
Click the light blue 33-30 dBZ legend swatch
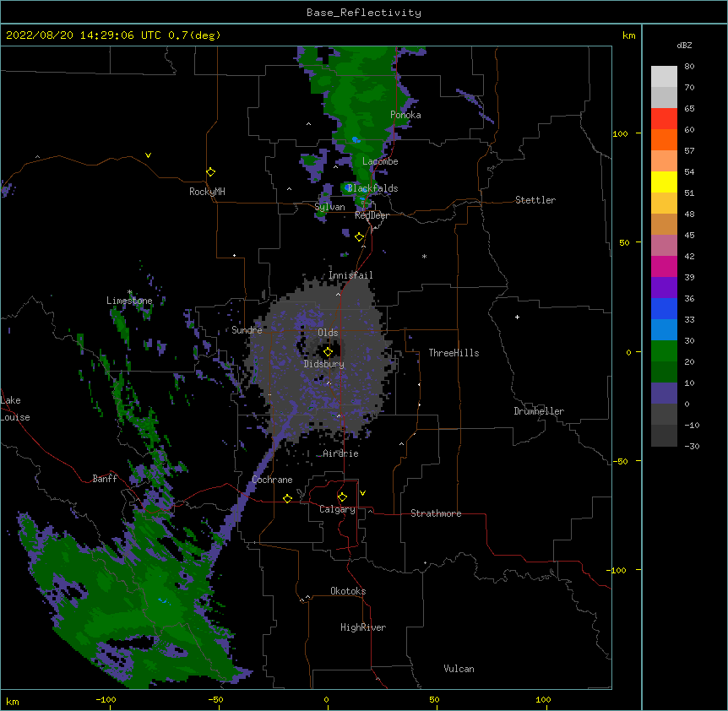click(664, 329)
